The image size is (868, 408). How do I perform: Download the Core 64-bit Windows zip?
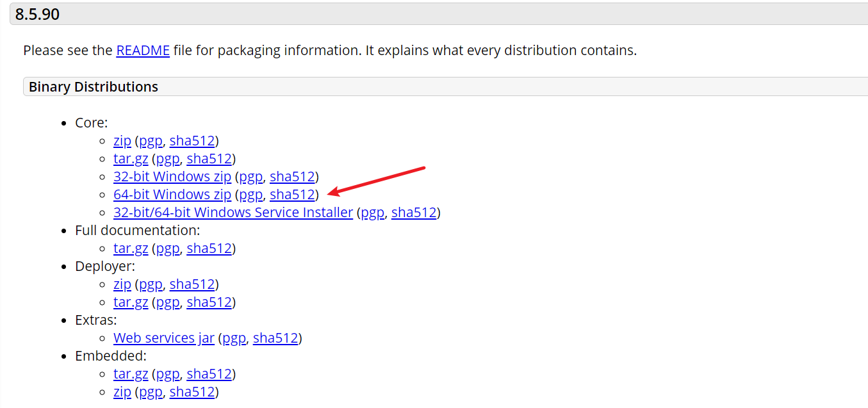coord(172,195)
